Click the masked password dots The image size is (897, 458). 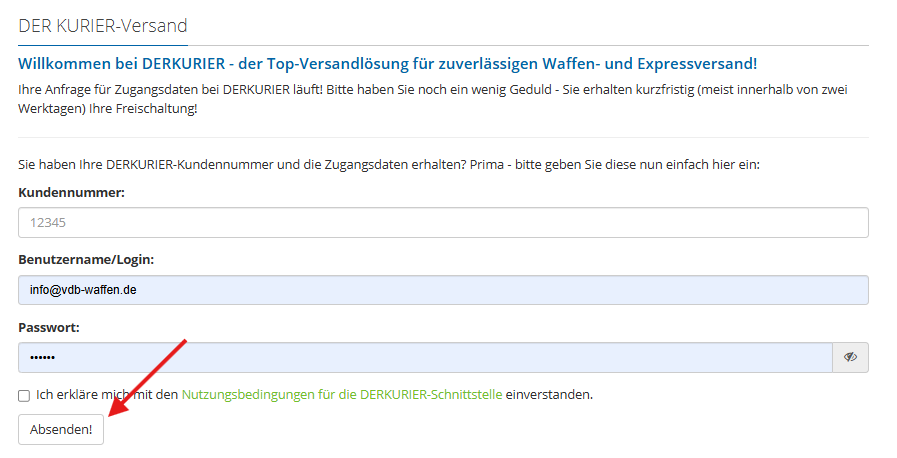(42, 357)
